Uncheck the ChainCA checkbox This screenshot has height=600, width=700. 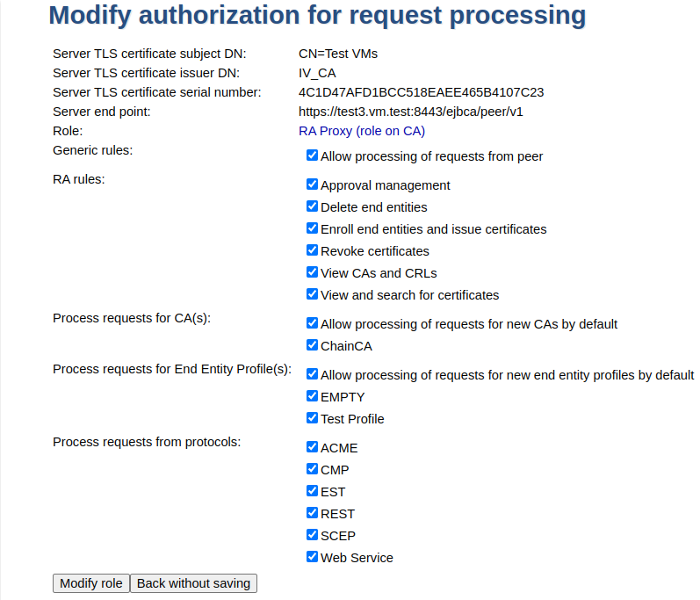[x=312, y=345]
